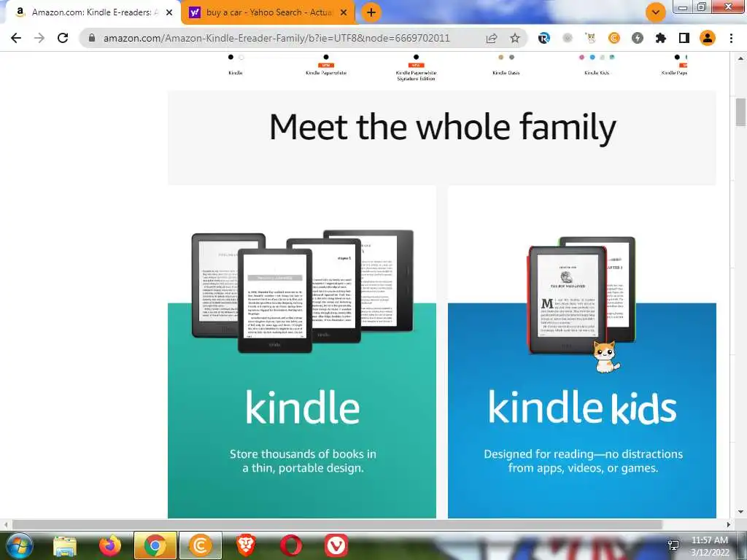The height and width of the screenshot is (560, 747).
Task: Open the Extensions puzzle piece menu
Action: [660, 38]
